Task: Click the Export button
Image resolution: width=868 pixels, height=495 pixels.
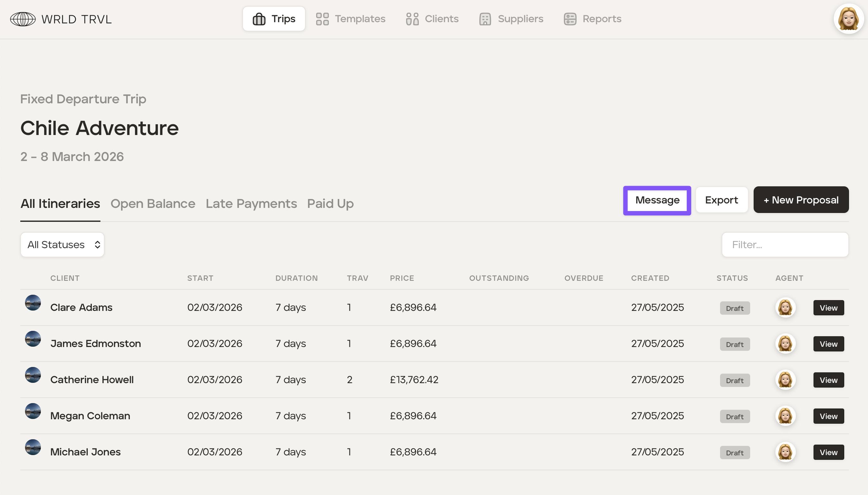Action: (x=721, y=200)
